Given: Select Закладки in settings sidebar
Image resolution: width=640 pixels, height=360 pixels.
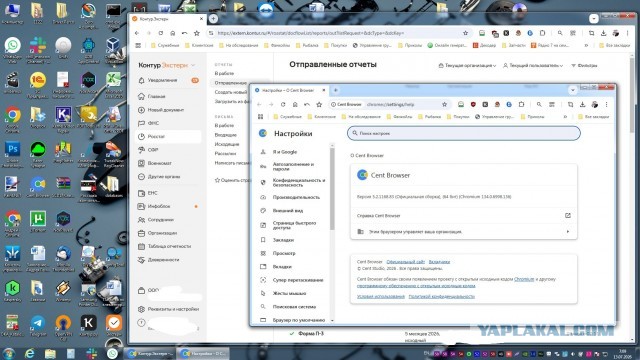Looking at the screenshot, I should click(283, 240).
